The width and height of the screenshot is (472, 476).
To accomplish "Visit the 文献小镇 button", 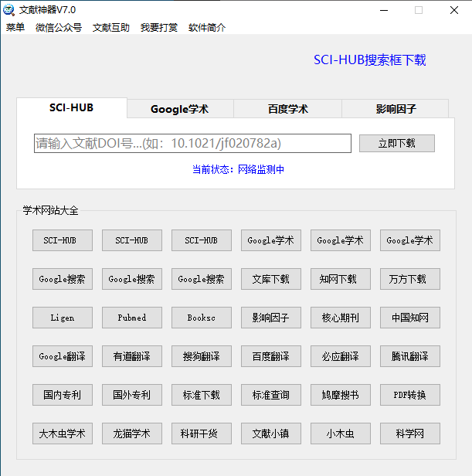I will pos(271,433).
